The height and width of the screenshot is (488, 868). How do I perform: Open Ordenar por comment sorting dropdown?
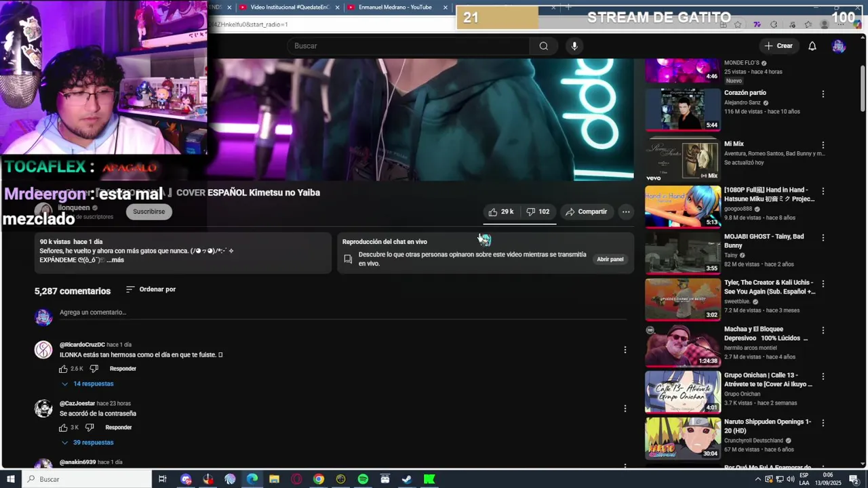click(151, 289)
